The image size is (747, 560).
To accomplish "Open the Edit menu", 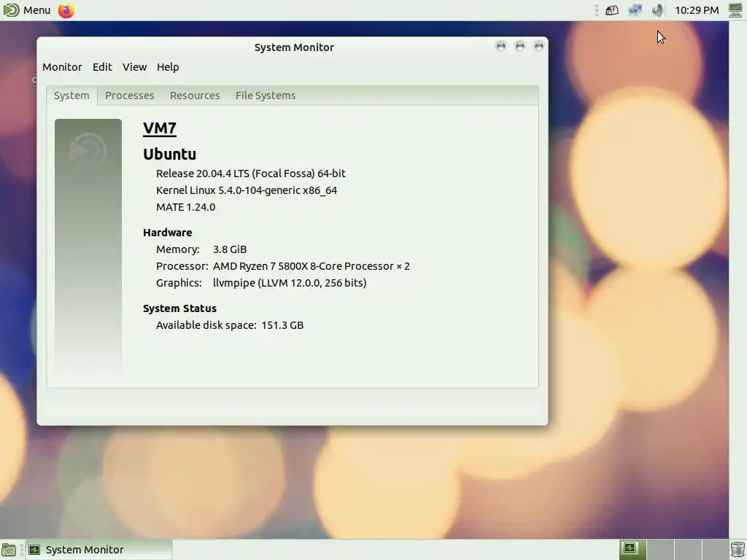I will 102,67.
